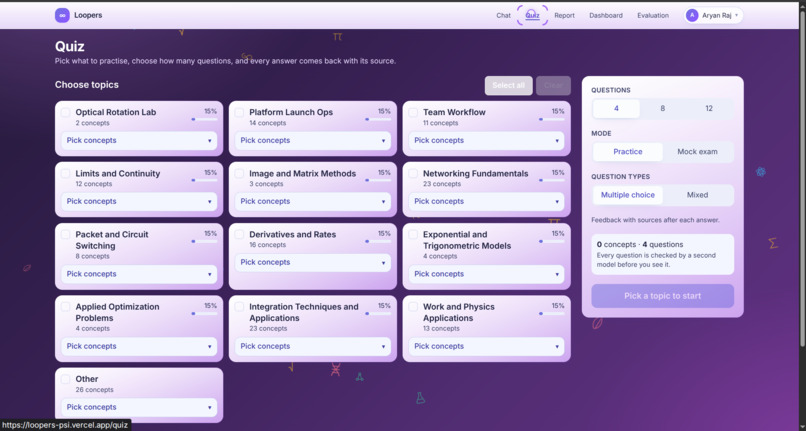Expand Pick concepts for Image and Matrix Methods
The height and width of the screenshot is (431, 806).
[x=313, y=202]
